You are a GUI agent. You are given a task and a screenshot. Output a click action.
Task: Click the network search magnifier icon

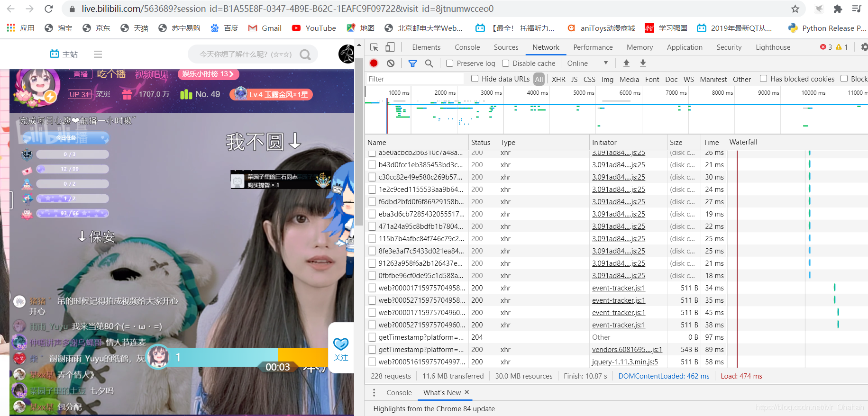[x=429, y=63]
